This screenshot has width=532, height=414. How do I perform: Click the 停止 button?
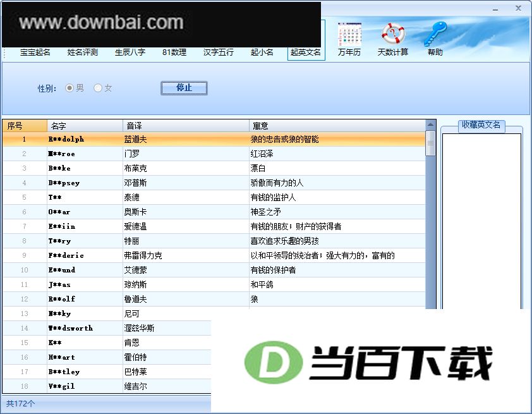pos(184,88)
